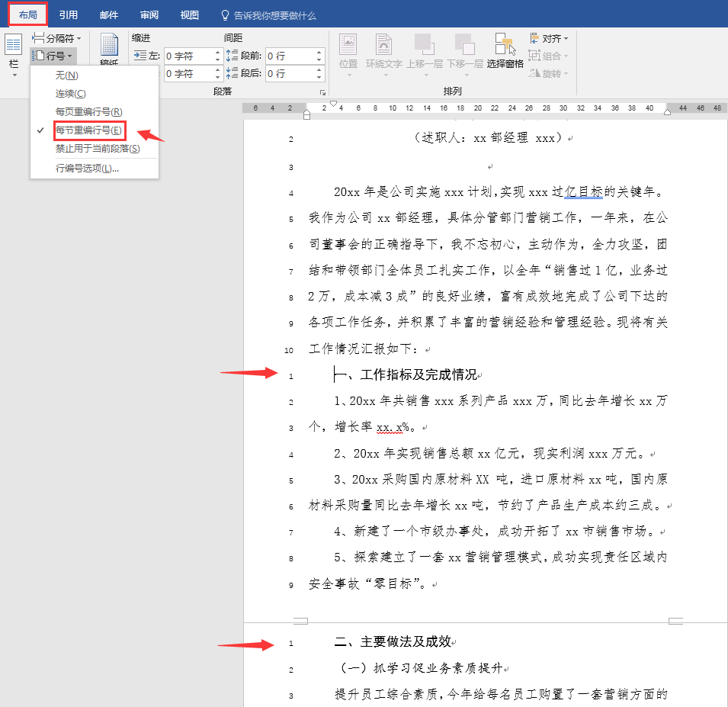Screen dimensions: 728x707
Task: Click the 告诉我你想要做什么 search box
Action: click(x=274, y=16)
